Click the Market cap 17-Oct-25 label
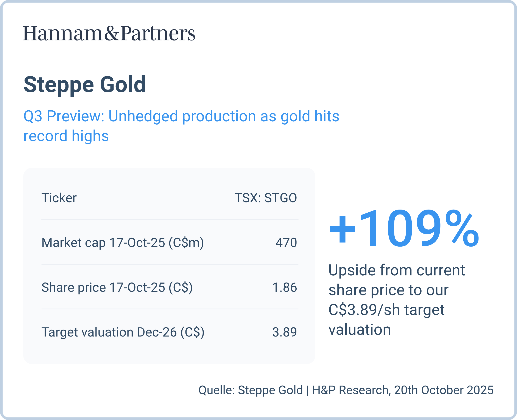Screen dimensions: 517x420 point(123,242)
